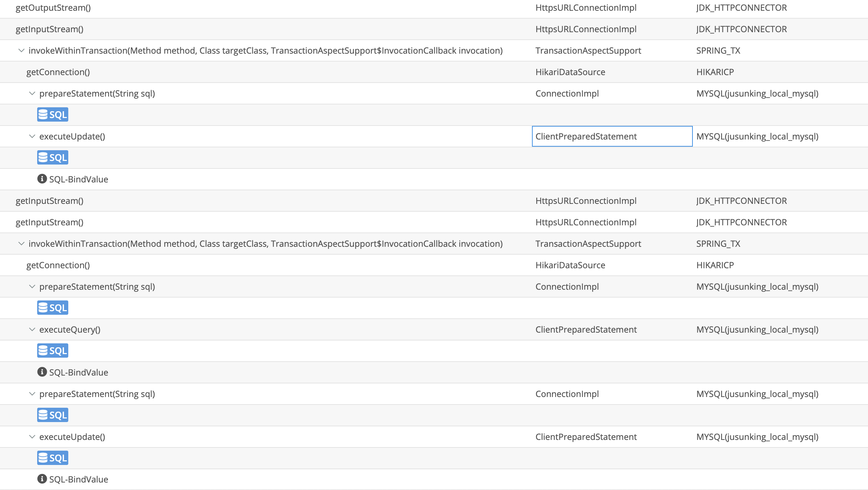This screenshot has width=868, height=490.
Task: Collapse the third prepareStatement(String sql) row
Action: click(32, 394)
